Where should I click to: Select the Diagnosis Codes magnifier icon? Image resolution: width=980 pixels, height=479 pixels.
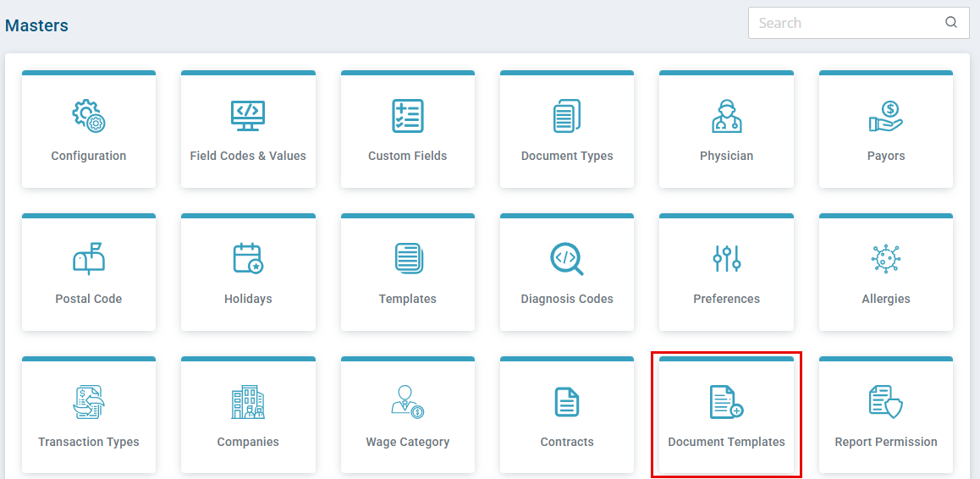coord(567,259)
